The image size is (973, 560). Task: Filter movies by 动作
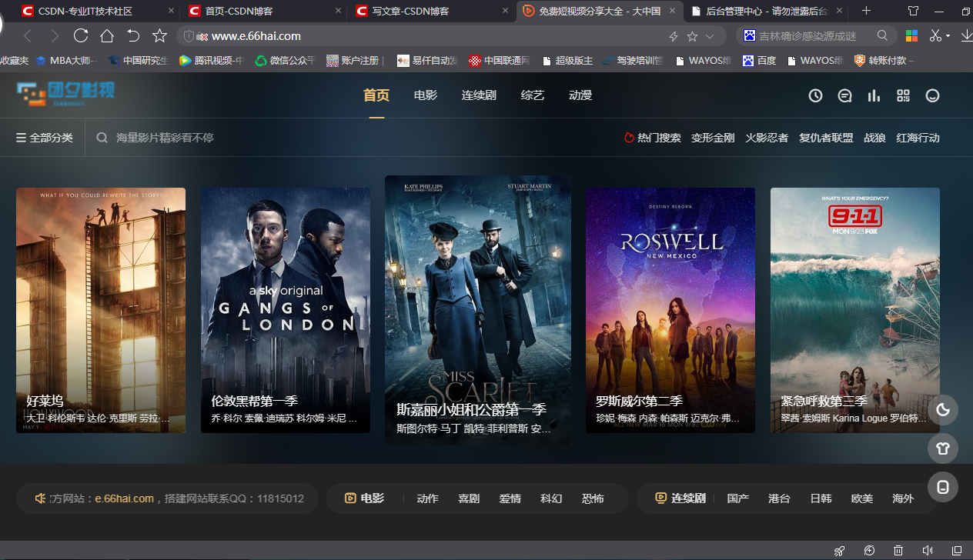click(x=427, y=498)
